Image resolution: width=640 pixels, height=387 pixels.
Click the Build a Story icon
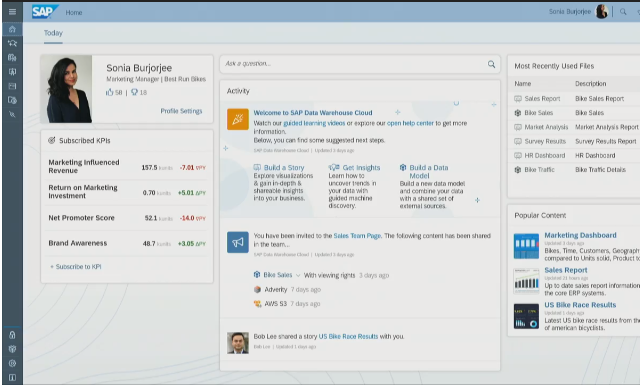pyautogui.click(x=257, y=167)
